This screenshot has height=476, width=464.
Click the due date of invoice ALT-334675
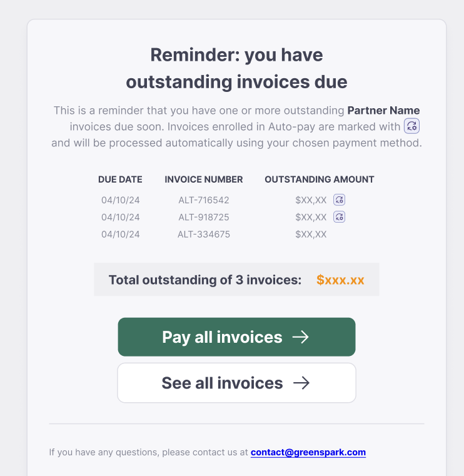pos(120,235)
